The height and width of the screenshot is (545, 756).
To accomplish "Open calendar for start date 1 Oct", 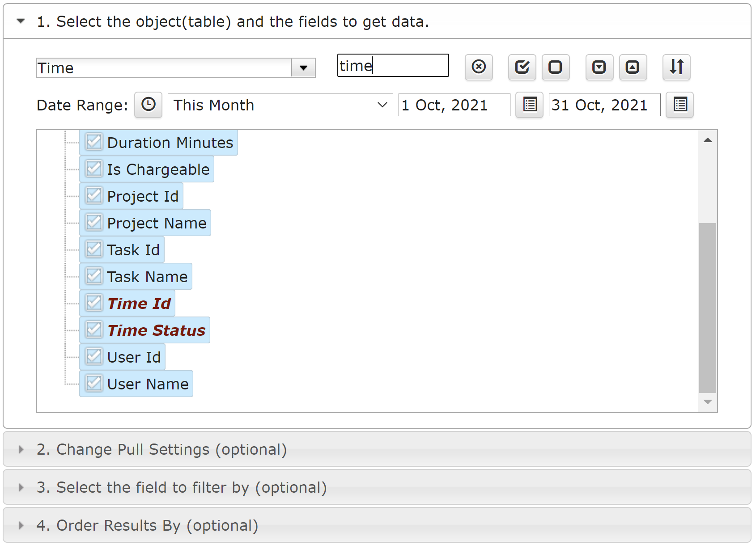I will 529,105.
